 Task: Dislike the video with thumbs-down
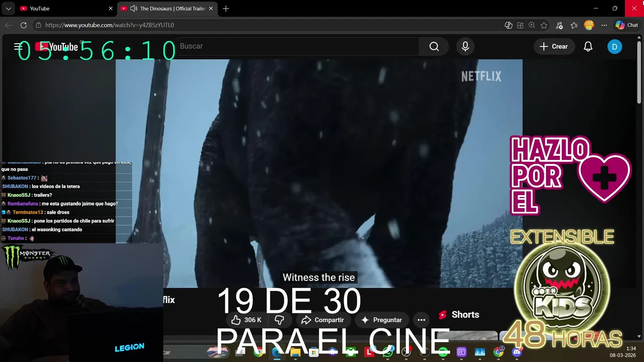(x=279, y=320)
